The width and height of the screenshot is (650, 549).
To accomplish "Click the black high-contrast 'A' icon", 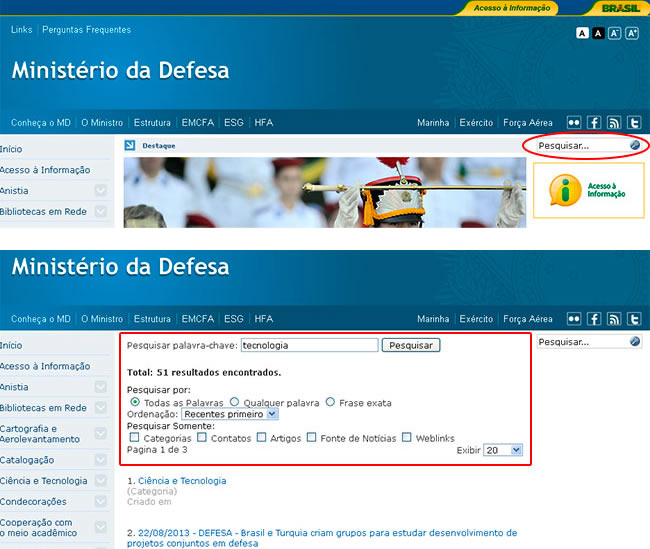I will click(x=598, y=33).
